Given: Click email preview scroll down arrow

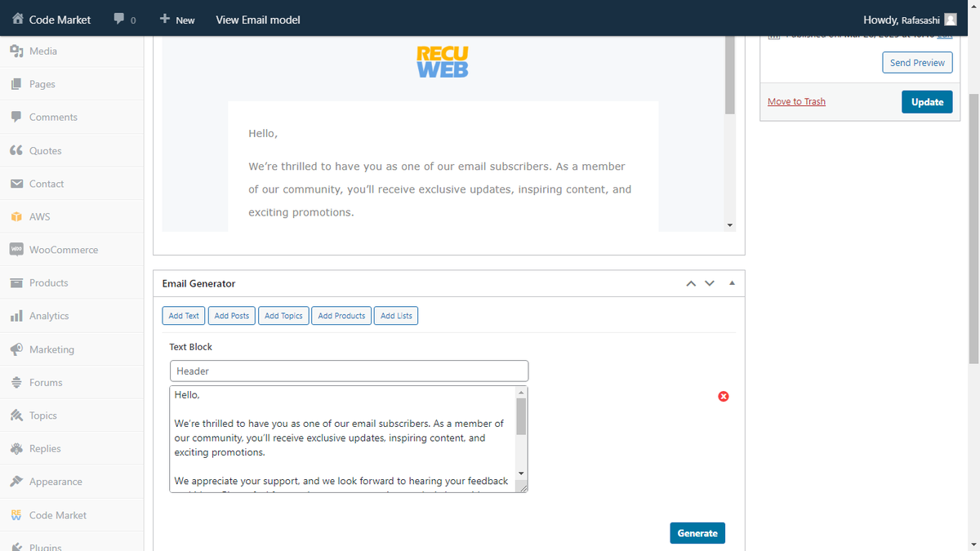Looking at the screenshot, I should pos(730,225).
